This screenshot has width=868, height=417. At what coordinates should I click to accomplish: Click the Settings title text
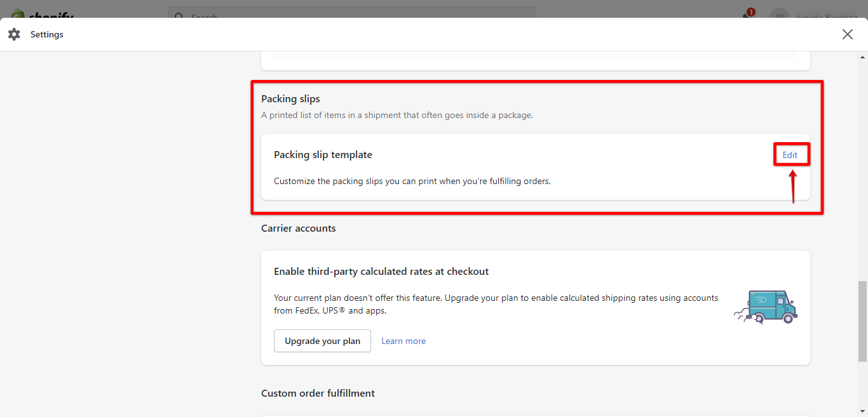click(47, 34)
